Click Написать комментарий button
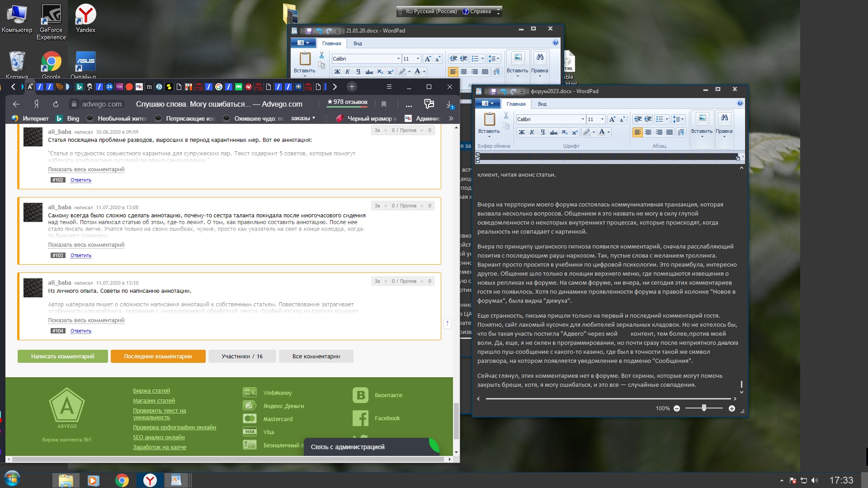The height and width of the screenshot is (488, 868). pos(63,357)
